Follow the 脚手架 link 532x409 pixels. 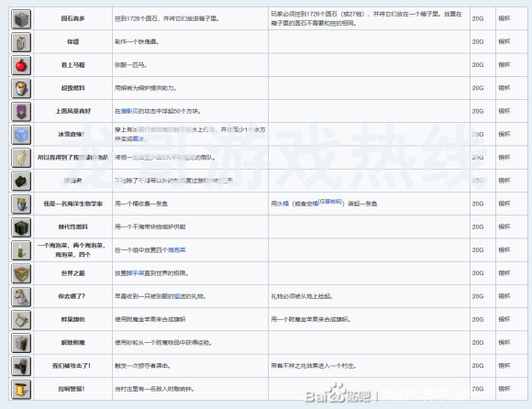point(135,273)
